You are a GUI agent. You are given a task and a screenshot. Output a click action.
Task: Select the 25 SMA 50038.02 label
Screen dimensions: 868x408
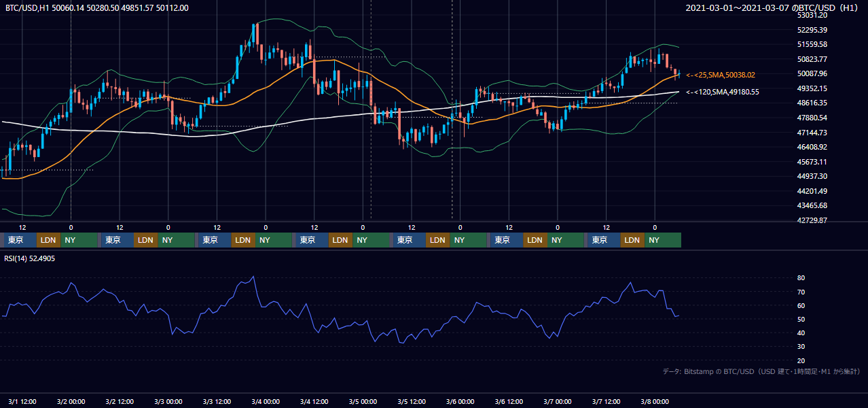click(x=721, y=75)
